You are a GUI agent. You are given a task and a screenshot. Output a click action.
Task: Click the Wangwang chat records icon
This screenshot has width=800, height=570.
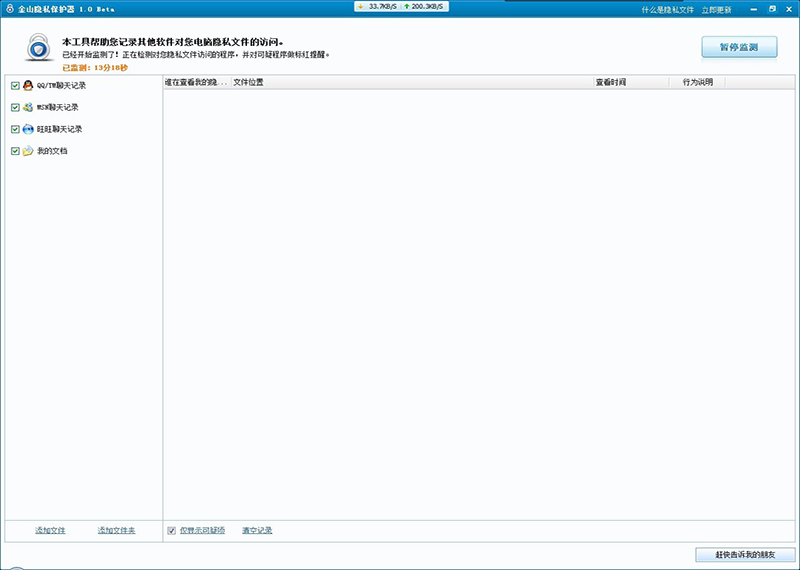tap(28, 130)
